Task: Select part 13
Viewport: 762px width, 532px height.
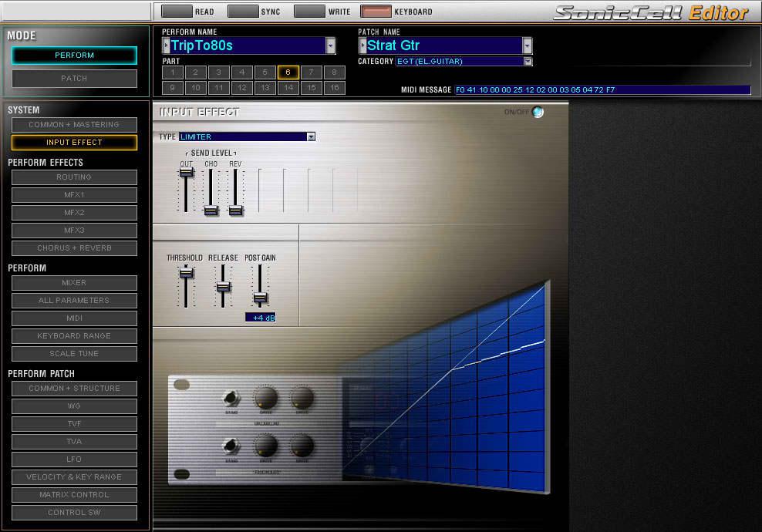Action: point(265,88)
